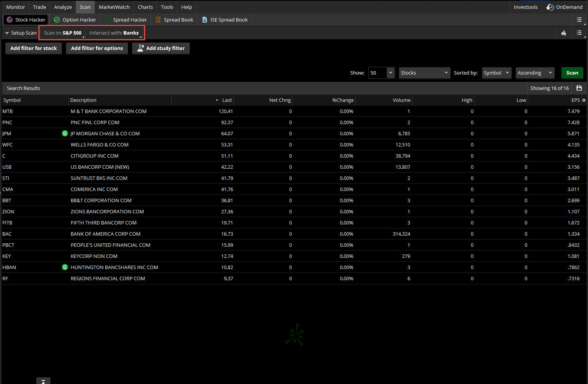
Task: Click the Spread Book icon
Action: (x=158, y=20)
